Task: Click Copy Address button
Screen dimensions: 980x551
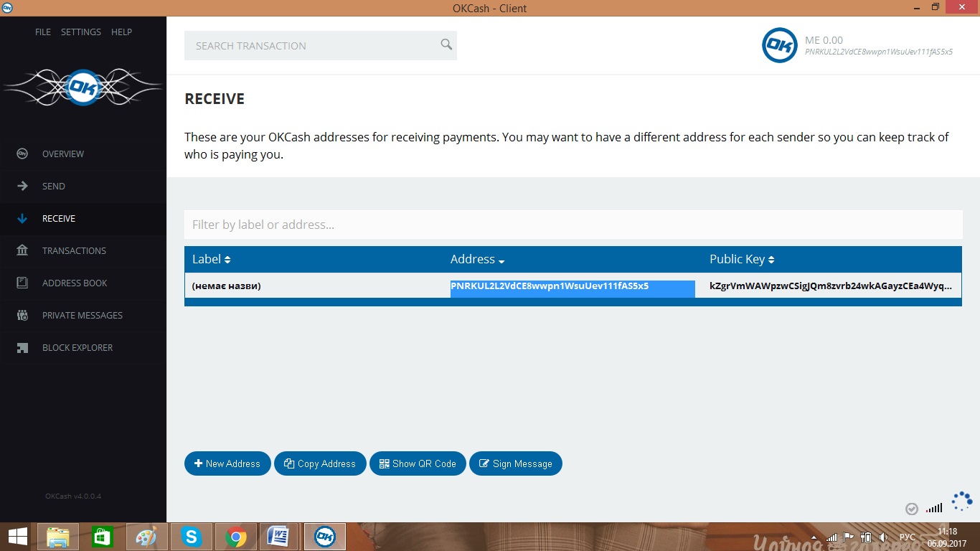Action: pos(320,463)
